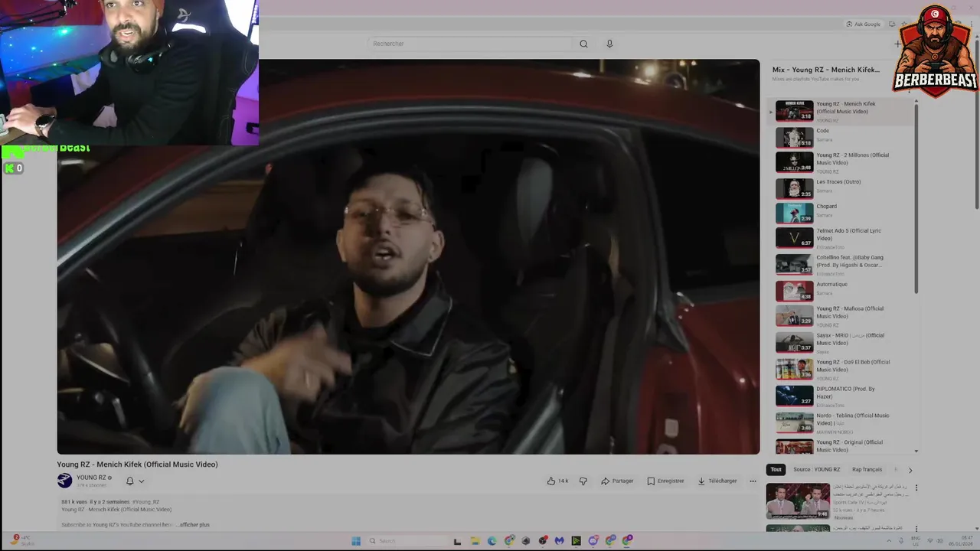This screenshot has width=980, height=551.
Task: Open YOUNG RZ channel avatar
Action: point(64,481)
